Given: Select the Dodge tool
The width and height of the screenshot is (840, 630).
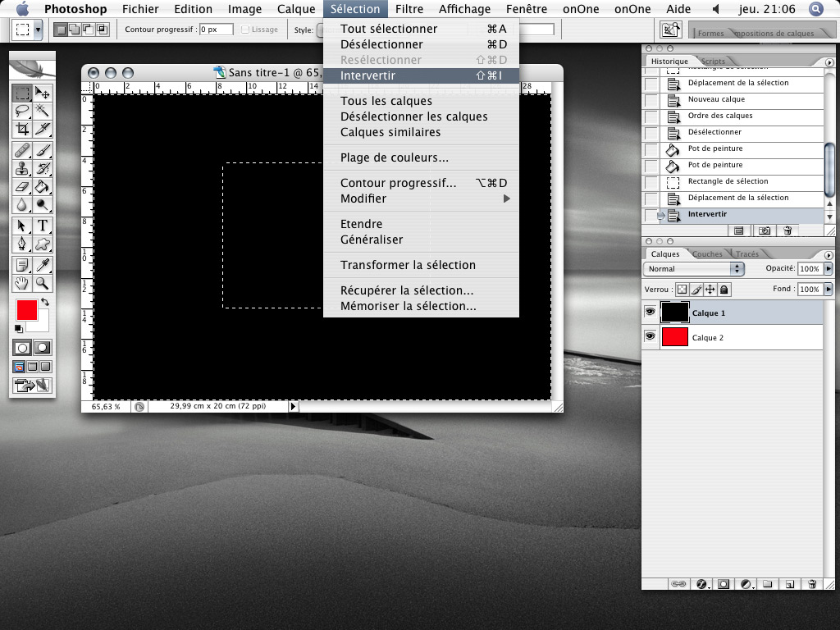Looking at the screenshot, I should pyautogui.click(x=43, y=204).
